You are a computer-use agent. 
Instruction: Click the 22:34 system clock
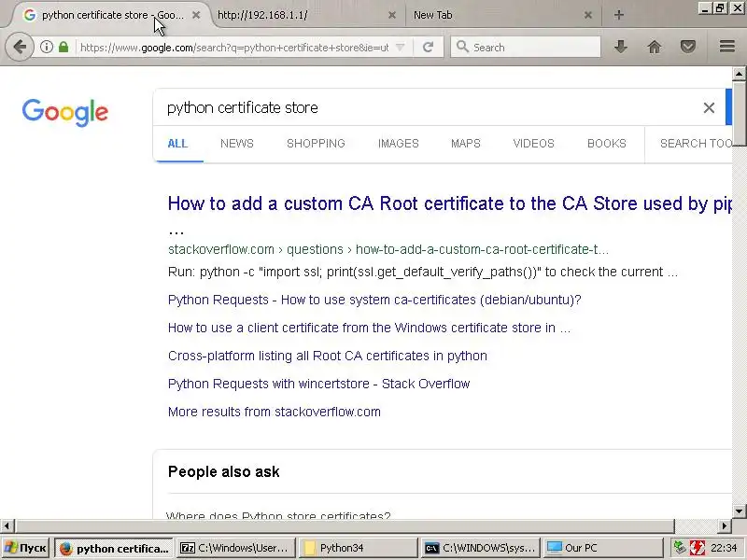click(724, 548)
